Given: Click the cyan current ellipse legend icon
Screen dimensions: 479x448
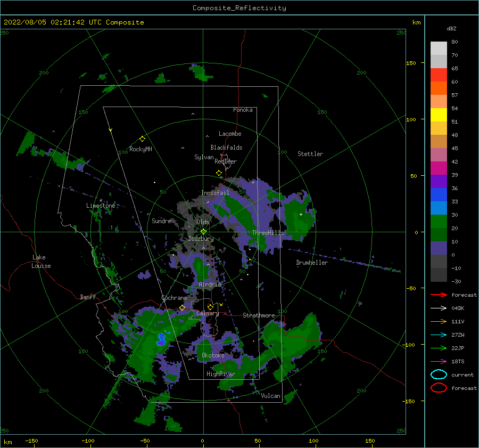Looking at the screenshot, I should click(439, 374).
